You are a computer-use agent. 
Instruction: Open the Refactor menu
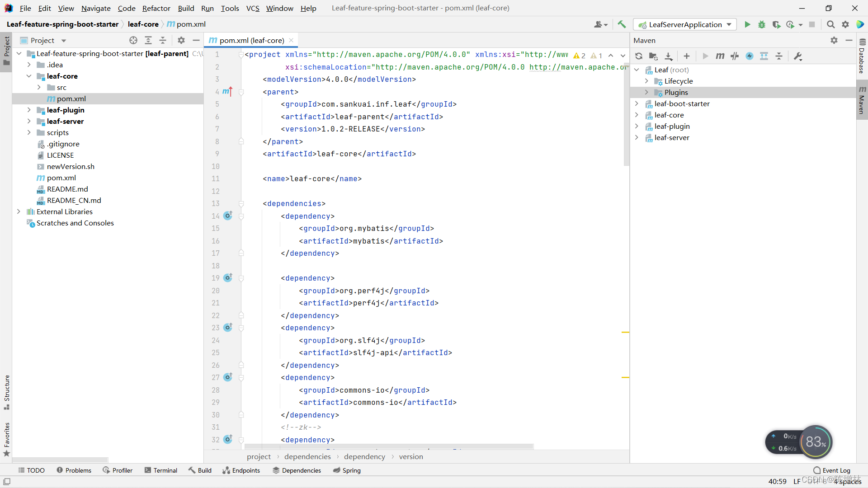(x=156, y=8)
